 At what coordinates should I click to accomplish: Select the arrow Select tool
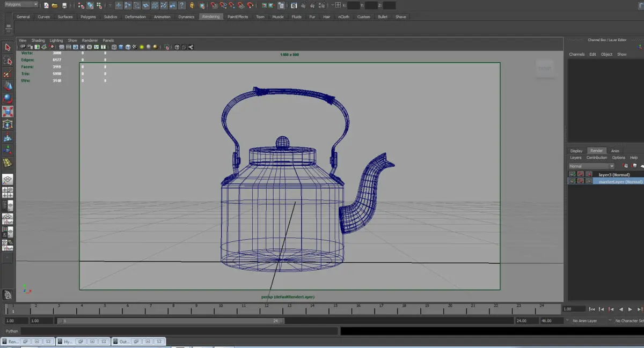(8, 47)
